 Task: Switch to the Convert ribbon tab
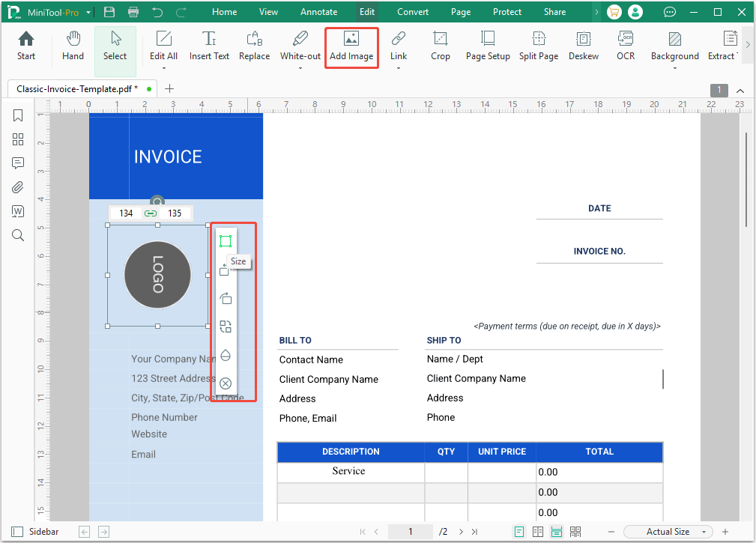[x=412, y=11]
